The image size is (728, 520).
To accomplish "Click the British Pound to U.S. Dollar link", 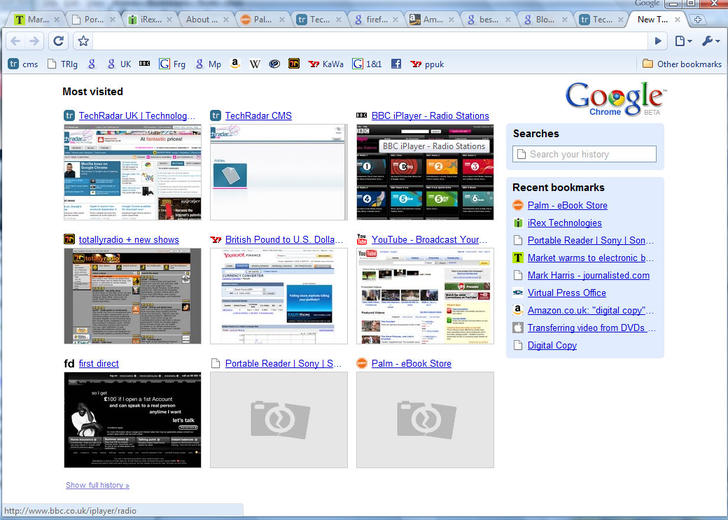I will 284,240.
